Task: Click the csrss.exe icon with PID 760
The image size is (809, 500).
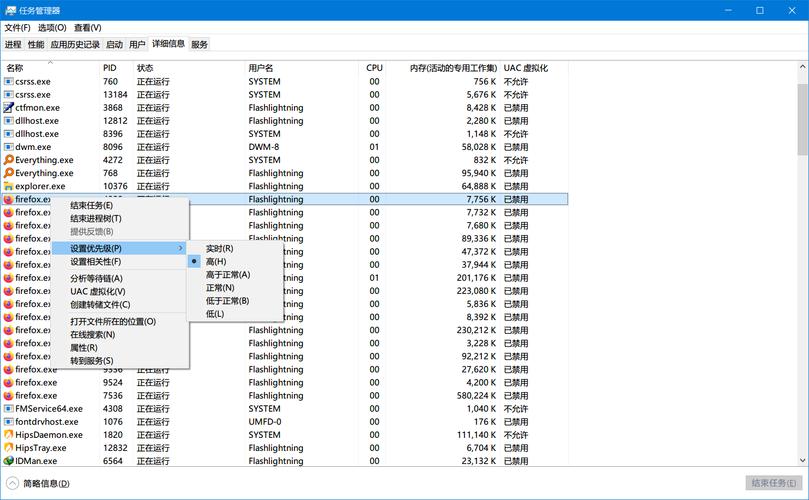Action: click(8, 82)
